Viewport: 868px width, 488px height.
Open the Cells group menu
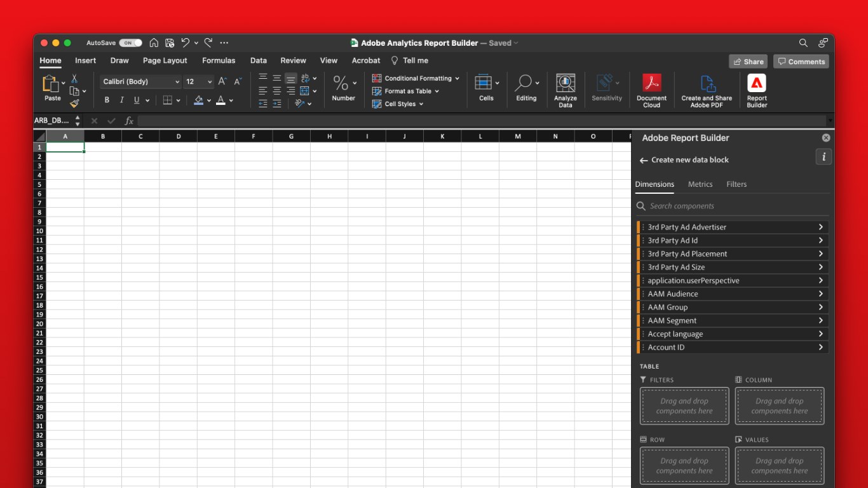(x=486, y=88)
